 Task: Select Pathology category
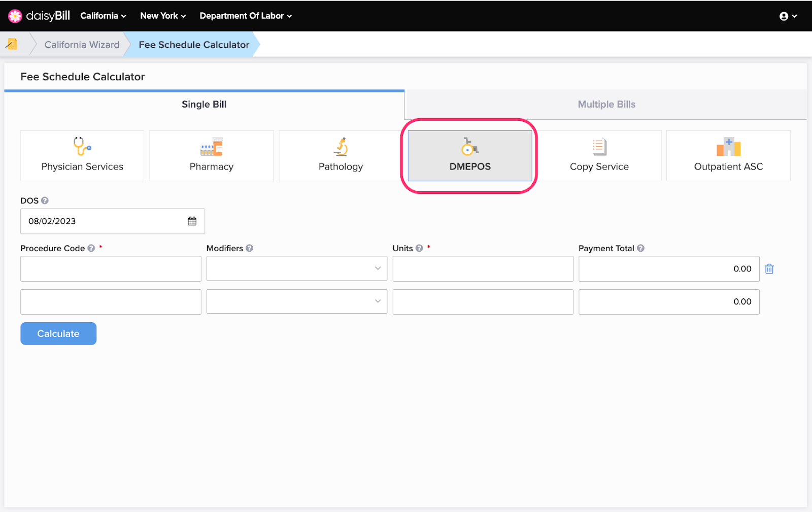click(x=341, y=156)
